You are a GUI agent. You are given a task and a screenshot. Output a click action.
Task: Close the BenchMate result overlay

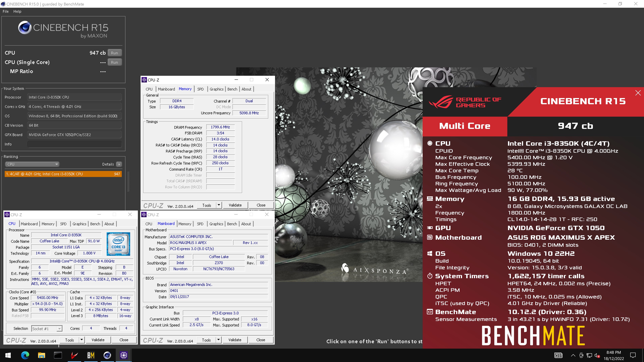coord(638,93)
